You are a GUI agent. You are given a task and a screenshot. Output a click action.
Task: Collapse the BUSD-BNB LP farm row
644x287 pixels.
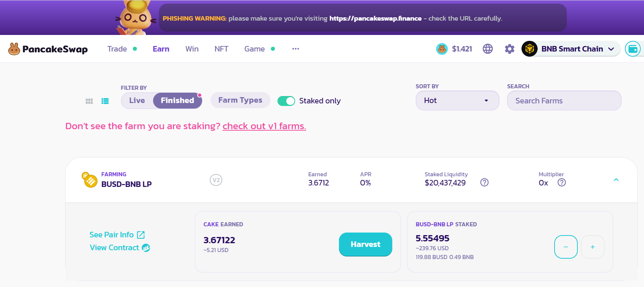(616, 180)
